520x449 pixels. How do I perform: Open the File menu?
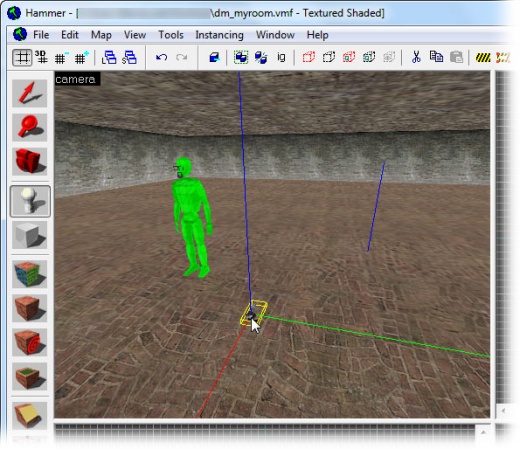(41, 35)
